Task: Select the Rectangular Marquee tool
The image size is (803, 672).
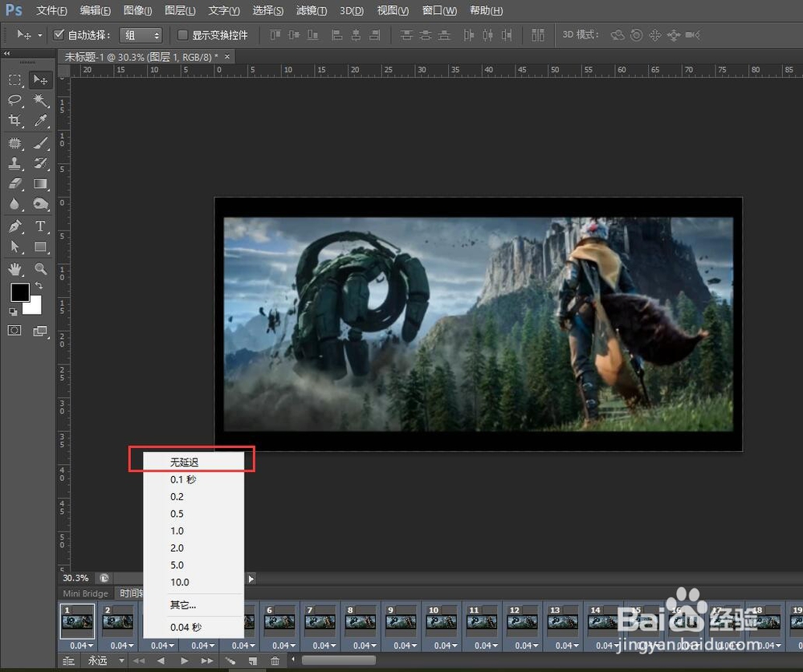Action: 14,80
